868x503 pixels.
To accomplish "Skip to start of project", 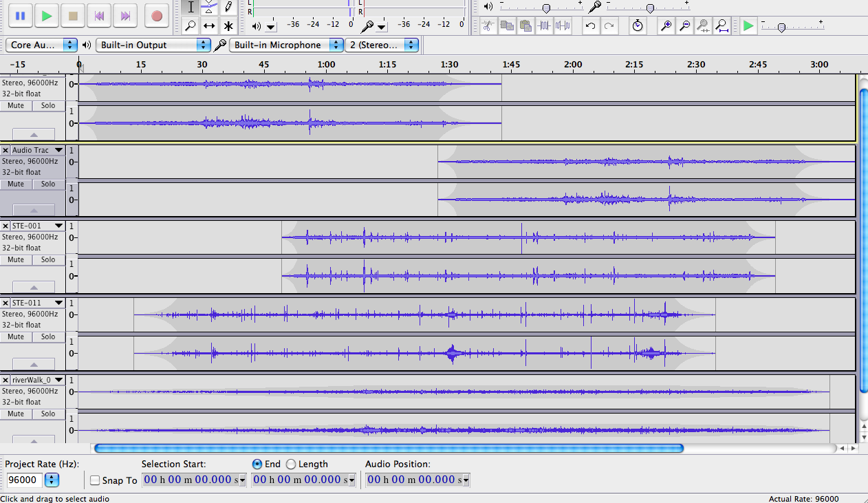I will [x=100, y=15].
